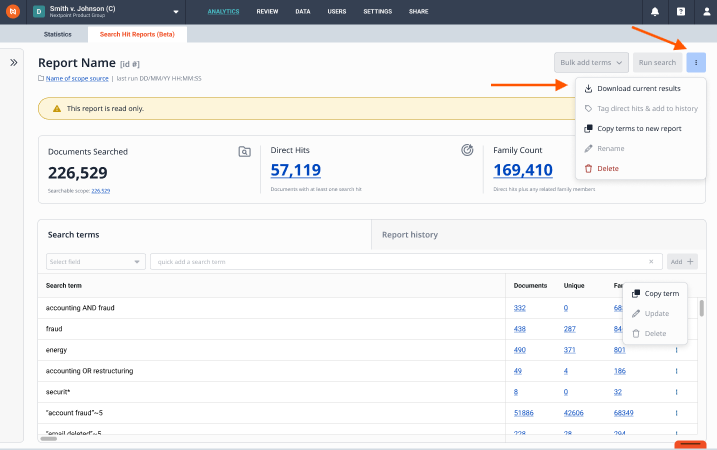717x450 pixels.
Task: Open Unique count 287 for fraud
Action: pos(569,329)
